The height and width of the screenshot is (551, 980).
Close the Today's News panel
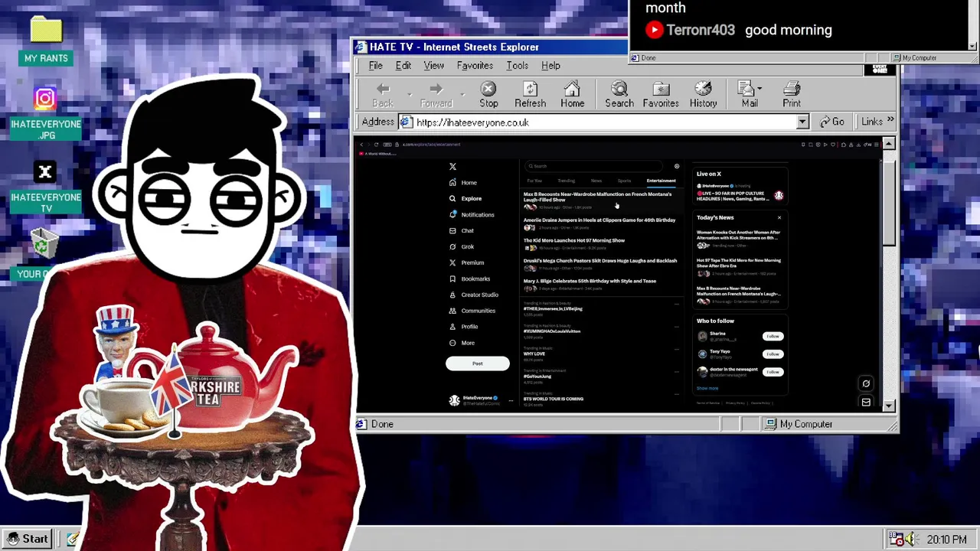click(779, 217)
